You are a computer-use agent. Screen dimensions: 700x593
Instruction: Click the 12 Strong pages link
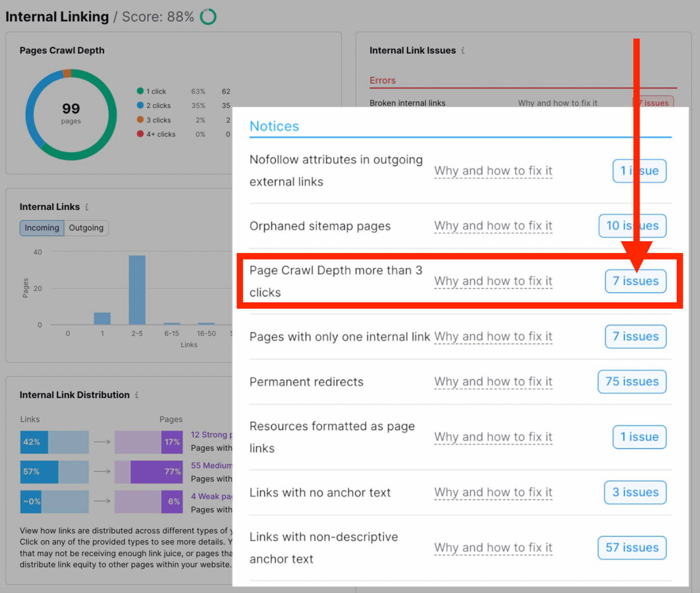pos(211,434)
